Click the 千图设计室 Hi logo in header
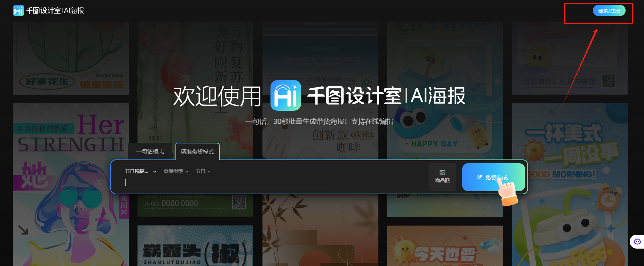This screenshot has width=644, height=266. (18, 10)
